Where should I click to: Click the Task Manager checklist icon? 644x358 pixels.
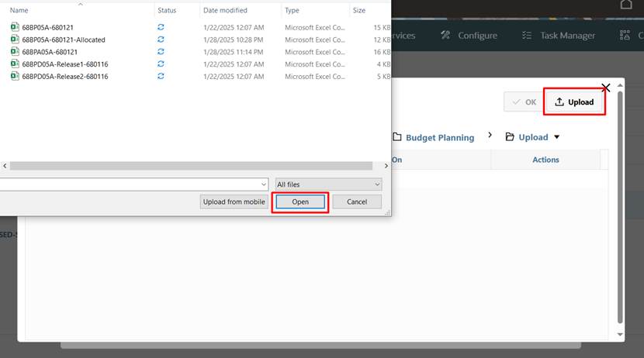click(527, 36)
